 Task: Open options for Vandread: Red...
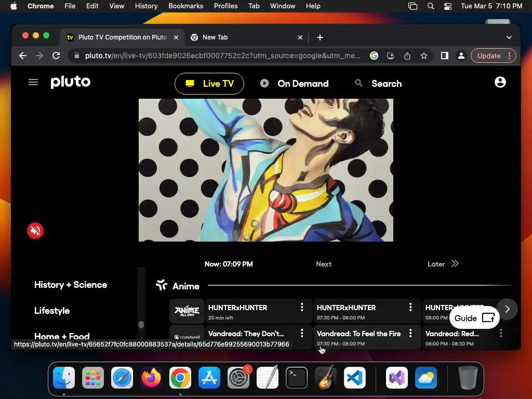point(501,333)
